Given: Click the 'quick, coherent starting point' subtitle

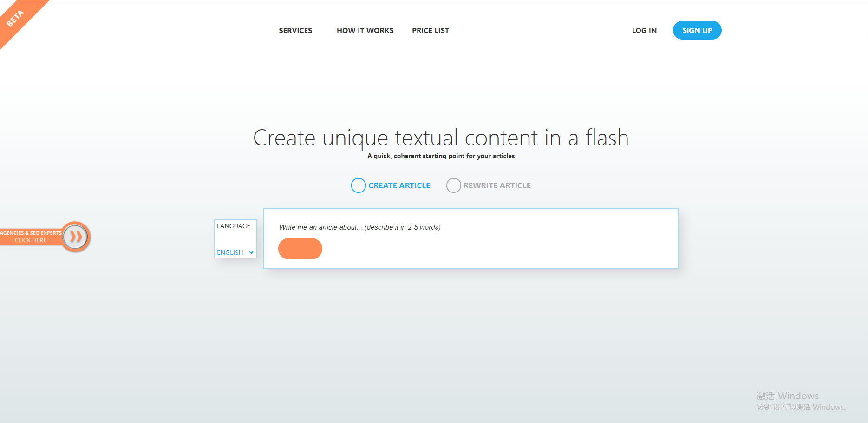Looking at the screenshot, I should [x=440, y=156].
